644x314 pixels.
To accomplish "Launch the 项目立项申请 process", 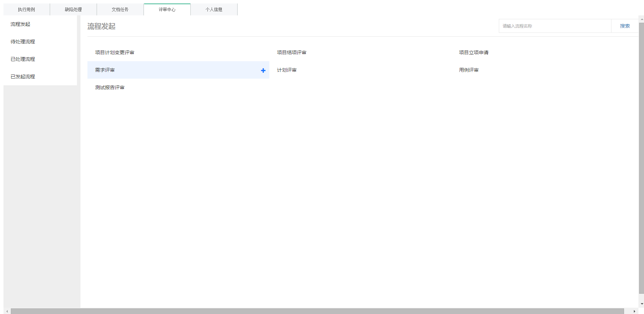I will (x=474, y=52).
